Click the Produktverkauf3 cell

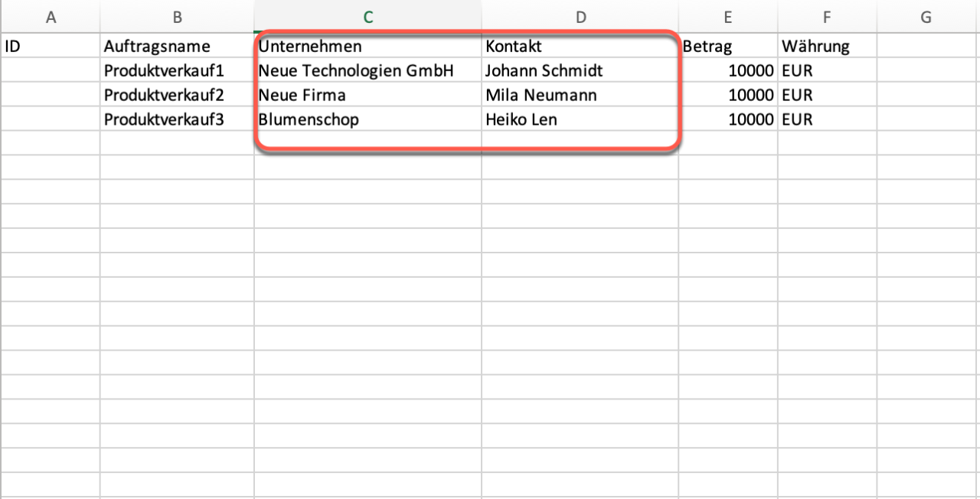(x=177, y=120)
